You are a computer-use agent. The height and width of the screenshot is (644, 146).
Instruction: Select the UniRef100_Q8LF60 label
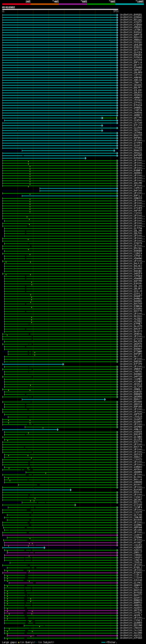131,233
